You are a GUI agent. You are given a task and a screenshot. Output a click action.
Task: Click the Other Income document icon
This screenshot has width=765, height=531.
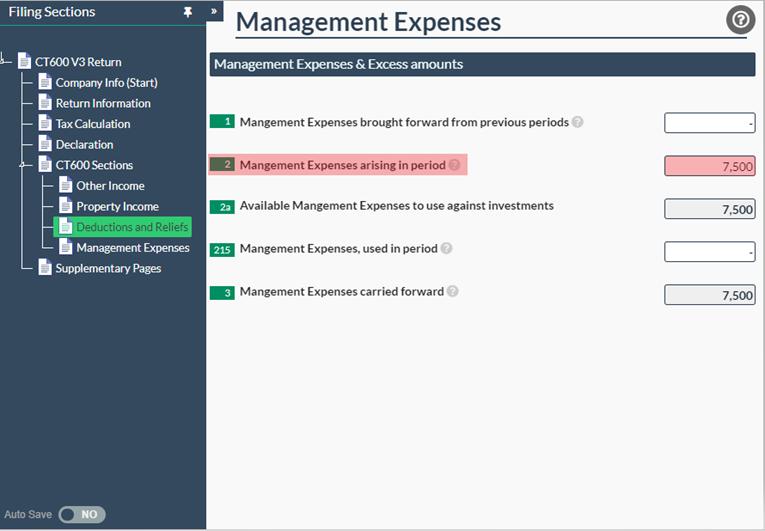65,185
